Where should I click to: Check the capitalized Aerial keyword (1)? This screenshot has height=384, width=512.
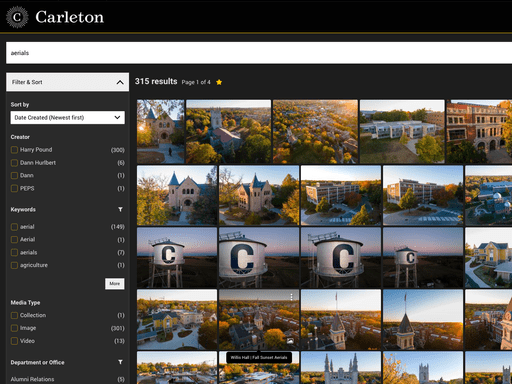coord(14,240)
